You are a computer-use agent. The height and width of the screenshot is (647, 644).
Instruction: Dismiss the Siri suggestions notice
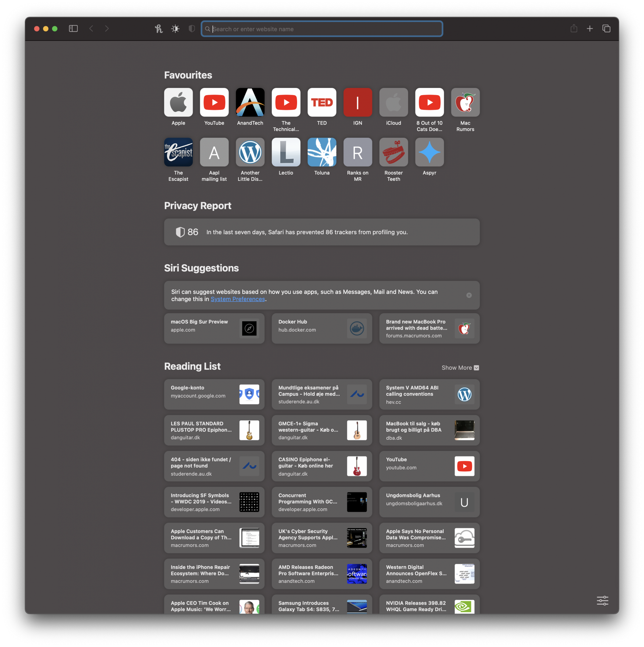coord(469,295)
